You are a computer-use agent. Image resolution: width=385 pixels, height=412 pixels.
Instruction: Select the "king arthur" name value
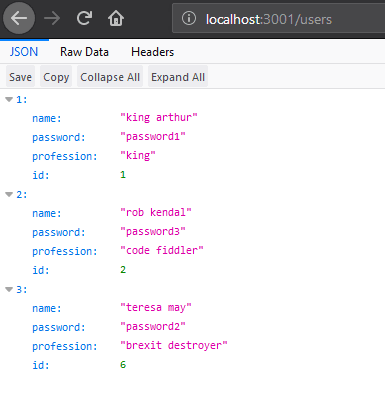(x=159, y=117)
